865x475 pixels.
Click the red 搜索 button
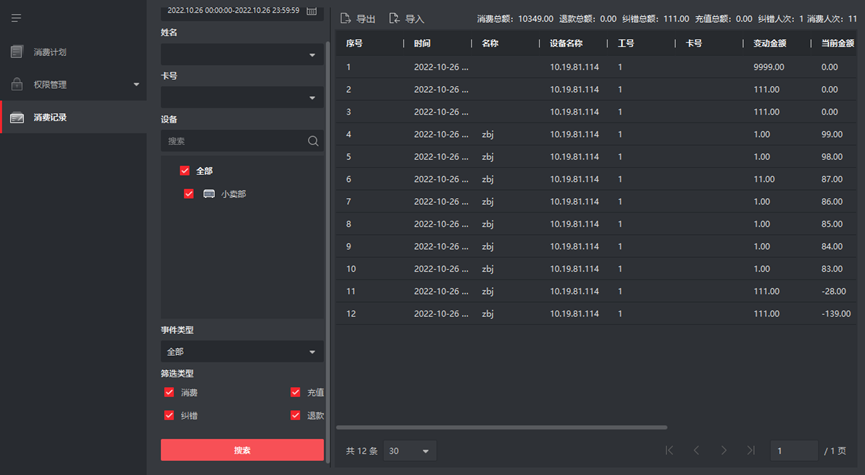click(x=242, y=450)
